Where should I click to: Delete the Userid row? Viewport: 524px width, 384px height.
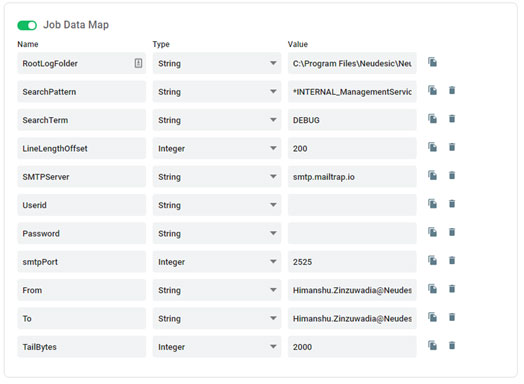(x=452, y=204)
